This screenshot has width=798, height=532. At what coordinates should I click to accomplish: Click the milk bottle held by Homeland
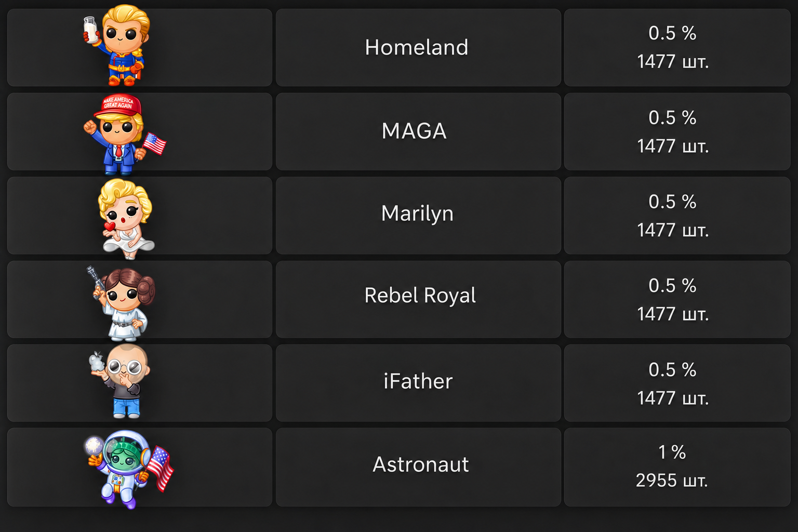(91, 30)
